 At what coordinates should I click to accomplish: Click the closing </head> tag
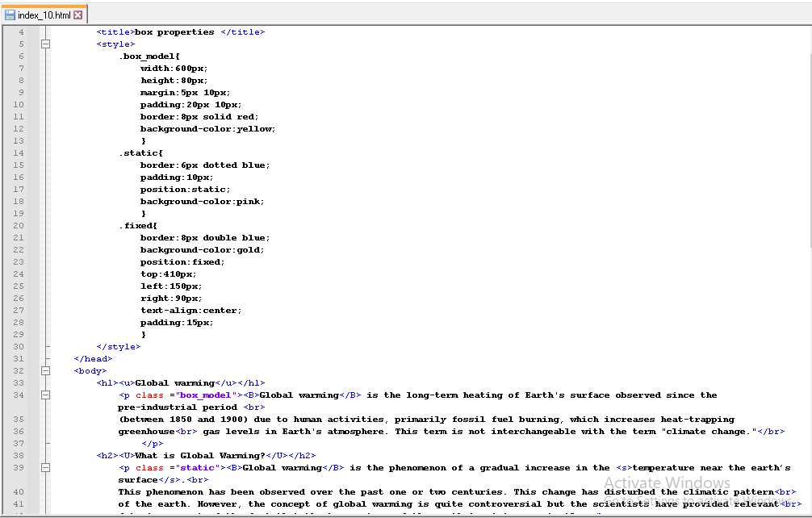(93, 359)
